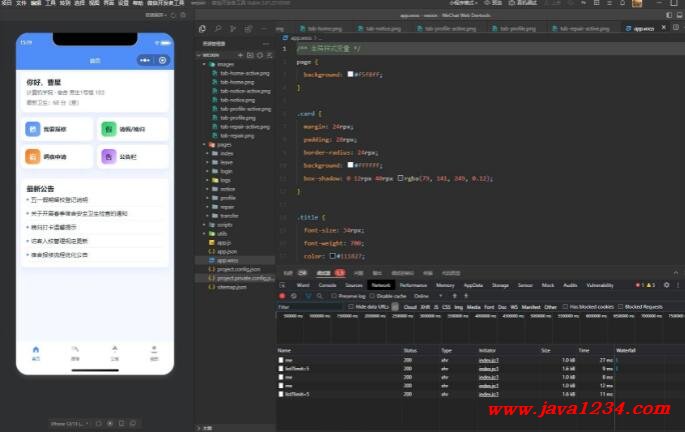Viewport: 685px width, 432px height.
Task: Switch to the Console tab
Action: pyautogui.click(x=327, y=285)
